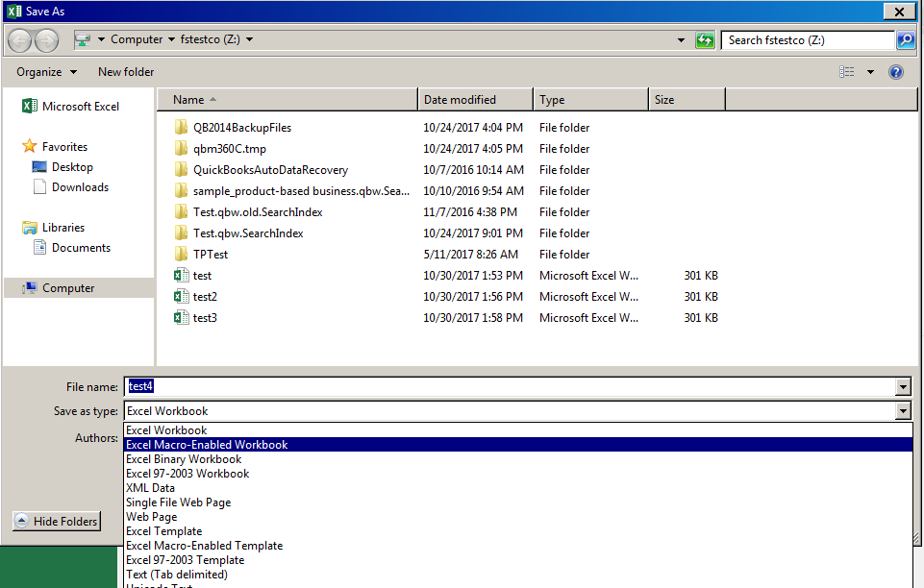This screenshot has width=924, height=588.
Task: Select Microsoft Excel in navigation pane
Action: point(81,106)
